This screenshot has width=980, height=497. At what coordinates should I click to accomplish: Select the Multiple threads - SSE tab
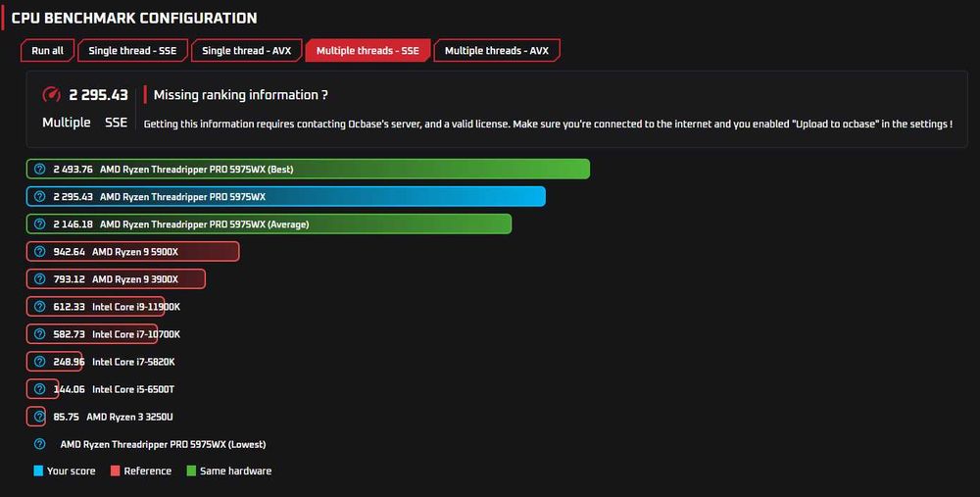click(367, 51)
